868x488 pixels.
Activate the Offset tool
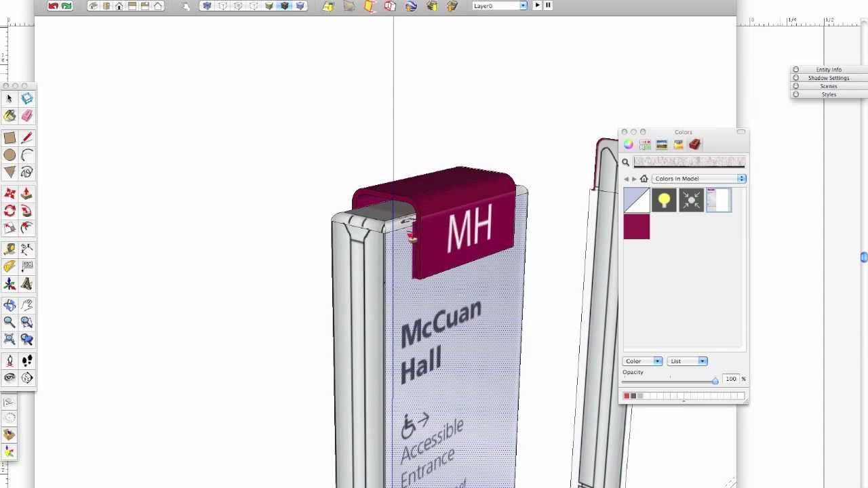pos(26,228)
